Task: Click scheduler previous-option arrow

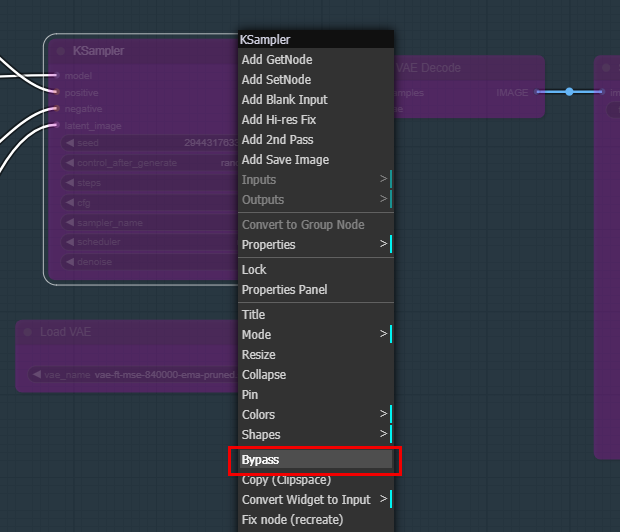Action: [x=70, y=242]
